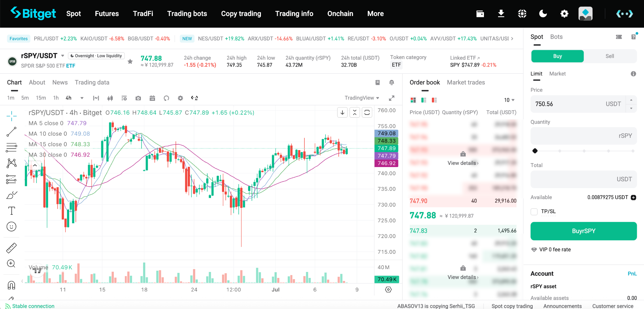
Task: Show only buy orders in order book
Action: [424, 100]
